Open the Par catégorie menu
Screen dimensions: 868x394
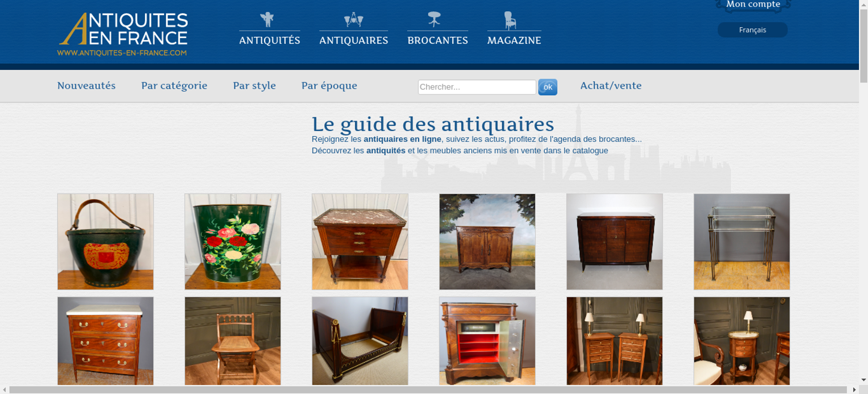pyautogui.click(x=174, y=86)
